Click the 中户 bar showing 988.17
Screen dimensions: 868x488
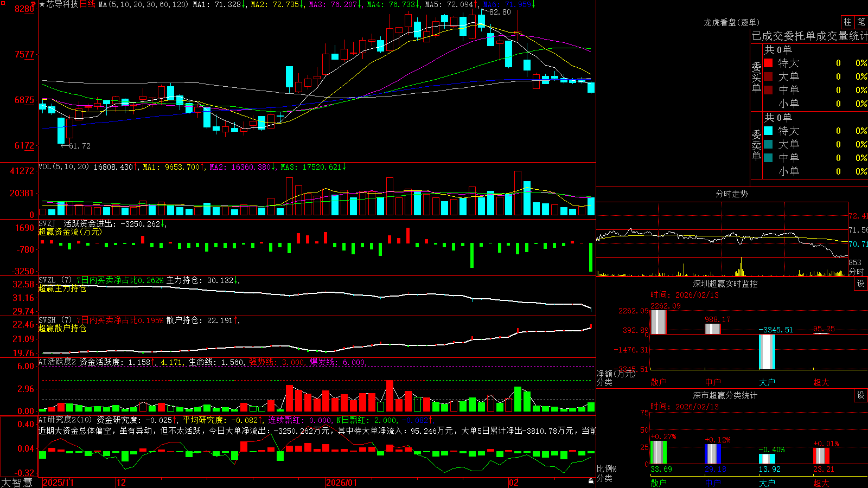pyautogui.click(x=712, y=329)
